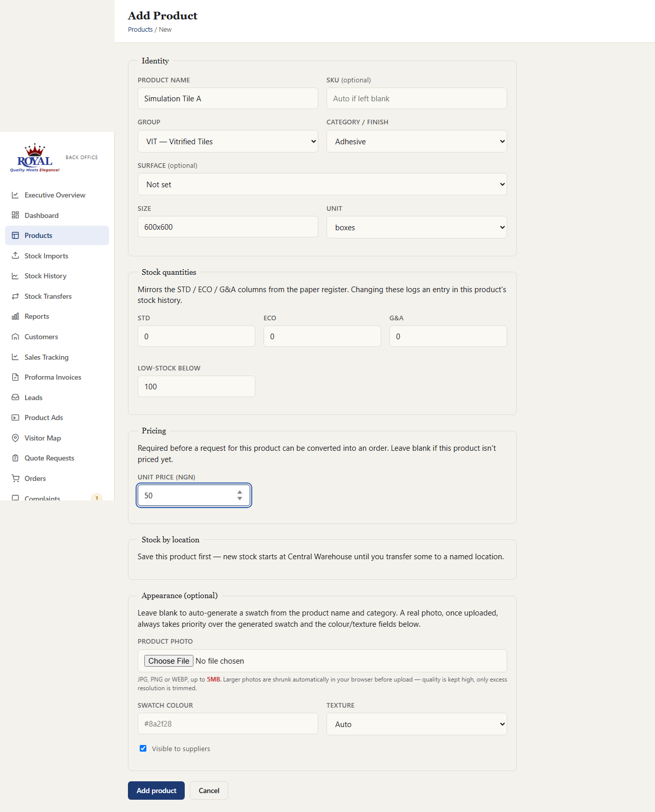Click the Product Ads play icon
The height and width of the screenshot is (812, 655).
click(15, 418)
